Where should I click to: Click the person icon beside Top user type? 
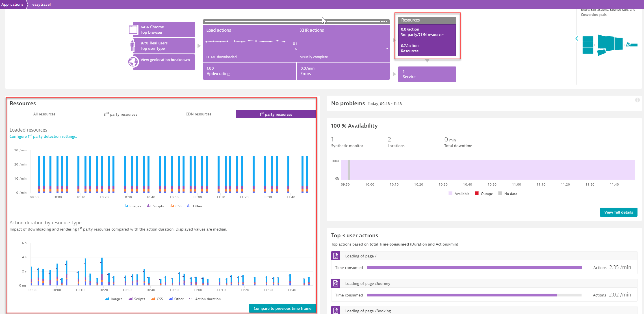tap(133, 46)
